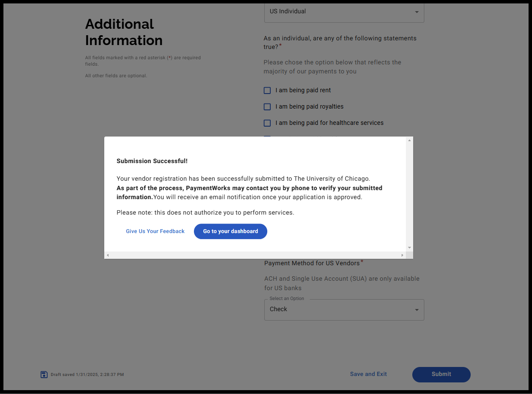Enable 'I am being paid for healthcare services'
The width and height of the screenshot is (532, 394).
point(267,123)
